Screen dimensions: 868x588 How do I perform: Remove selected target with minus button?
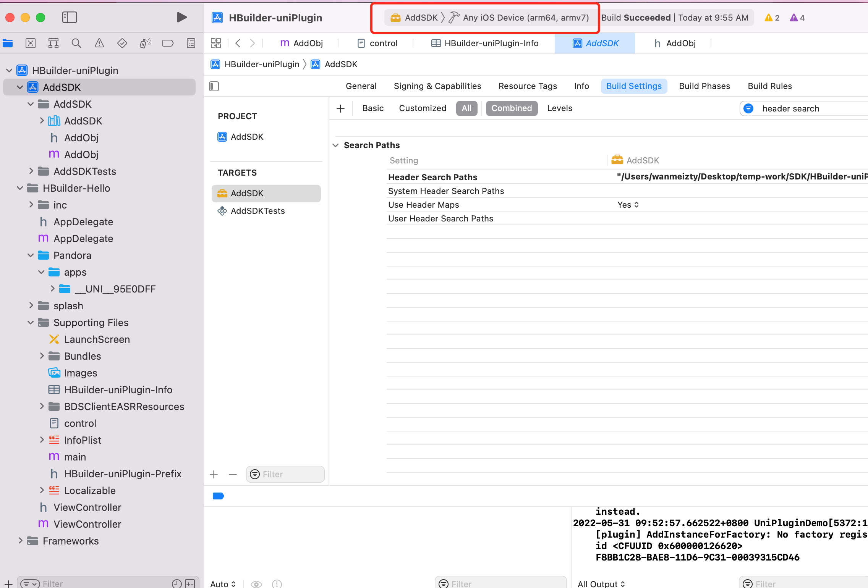(x=233, y=475)
